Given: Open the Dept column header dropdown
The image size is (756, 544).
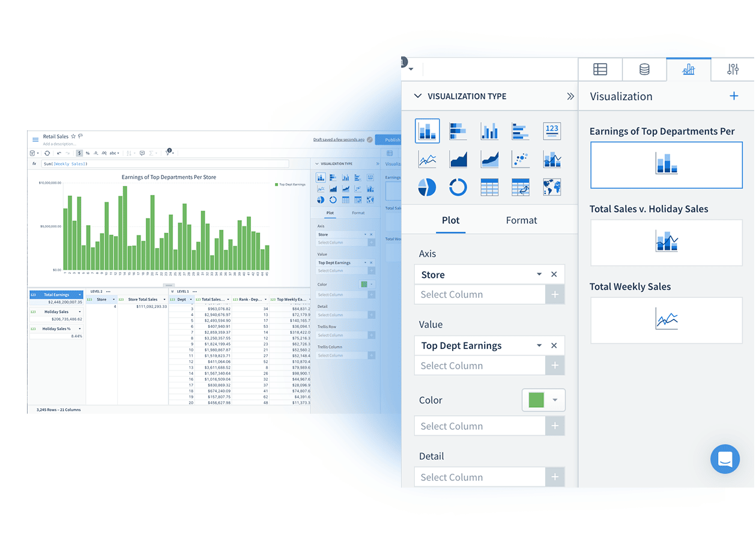Looking at the screenshot, I should pyautogui.click(x=191, y=299).
